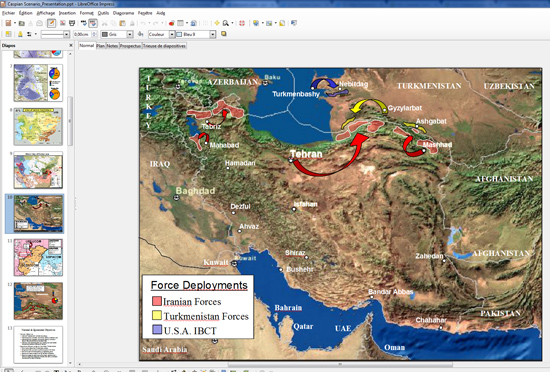Toggle the Edit mode pencil button
550x372 pixels.
pyautogui.click(x=51, y=23)
